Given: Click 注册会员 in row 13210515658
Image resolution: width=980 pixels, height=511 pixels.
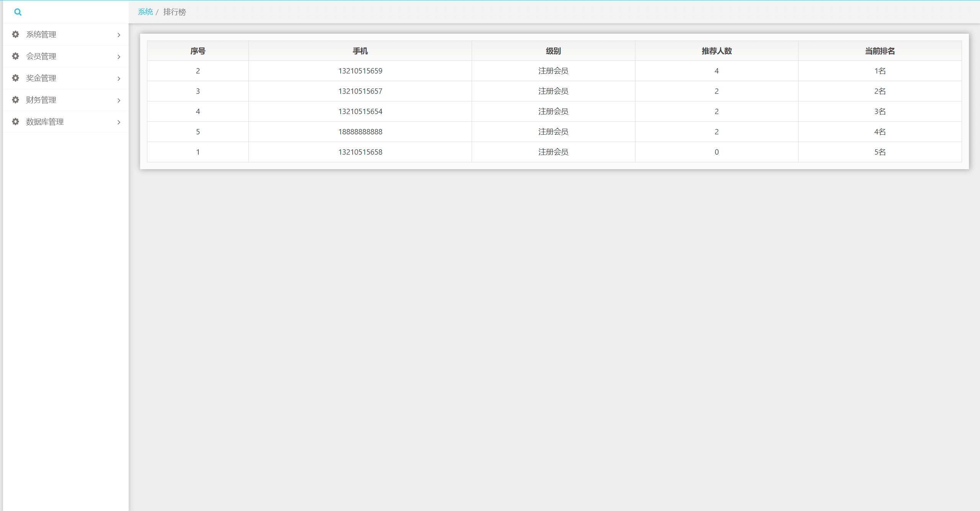Looking at the screenshot, I should tap(554, 152).
